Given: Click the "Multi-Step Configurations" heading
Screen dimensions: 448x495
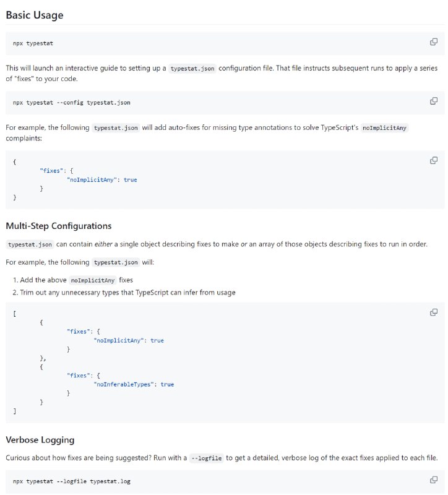Looking at the screenshot, I should click(x=58, y=226).
